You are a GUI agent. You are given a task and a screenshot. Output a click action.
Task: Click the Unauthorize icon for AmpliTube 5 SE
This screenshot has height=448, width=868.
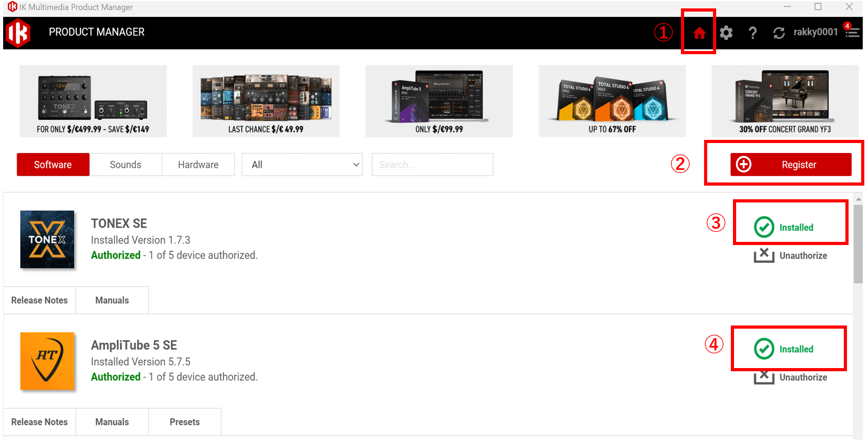point(764,377)
